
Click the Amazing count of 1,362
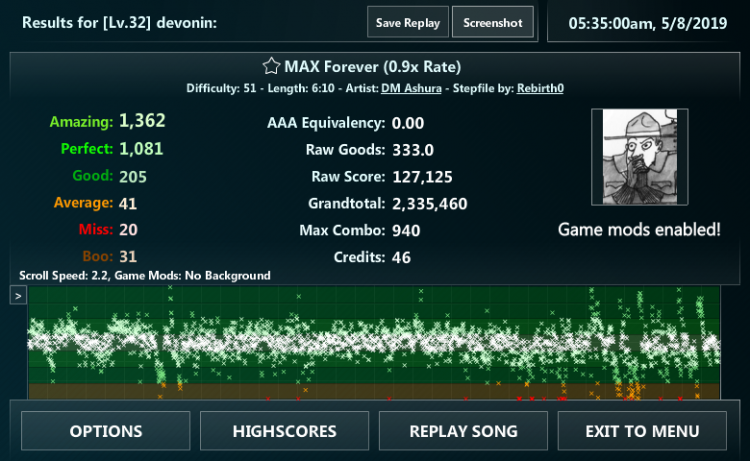click(142, 122)
